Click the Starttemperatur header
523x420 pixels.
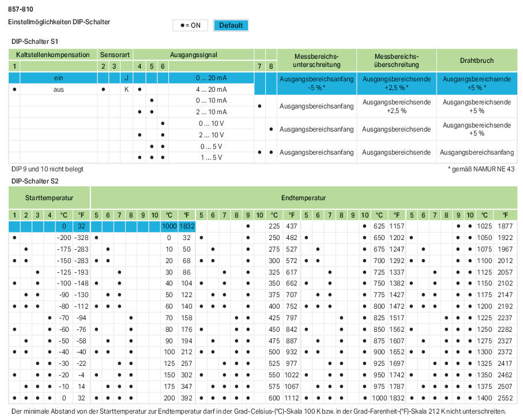coord(49,198)
